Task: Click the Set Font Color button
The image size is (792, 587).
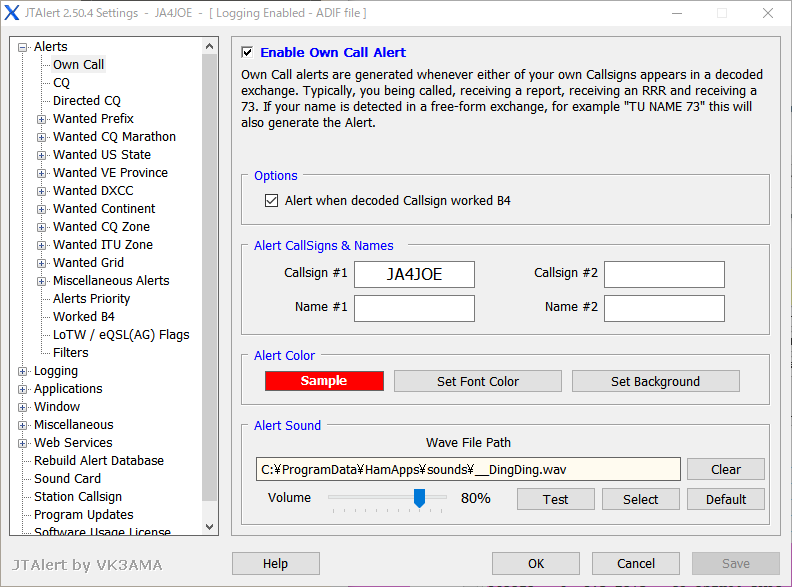Action: pyautogui.click(x=478, y=381)
